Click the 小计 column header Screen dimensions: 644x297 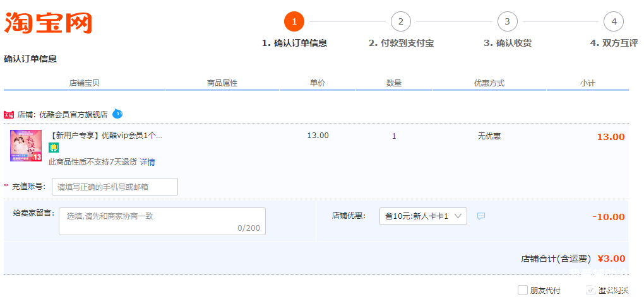(587, 83)
